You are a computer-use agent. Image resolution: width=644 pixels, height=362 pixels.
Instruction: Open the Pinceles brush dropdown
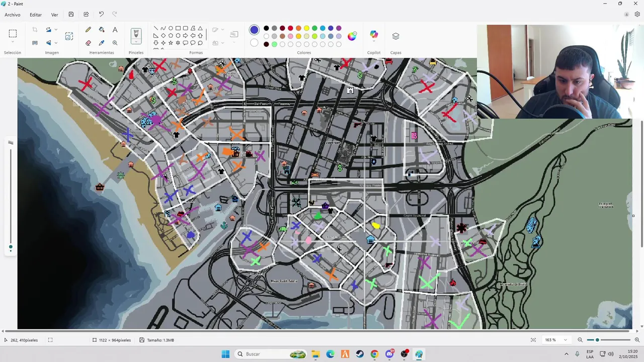point(136,43)
